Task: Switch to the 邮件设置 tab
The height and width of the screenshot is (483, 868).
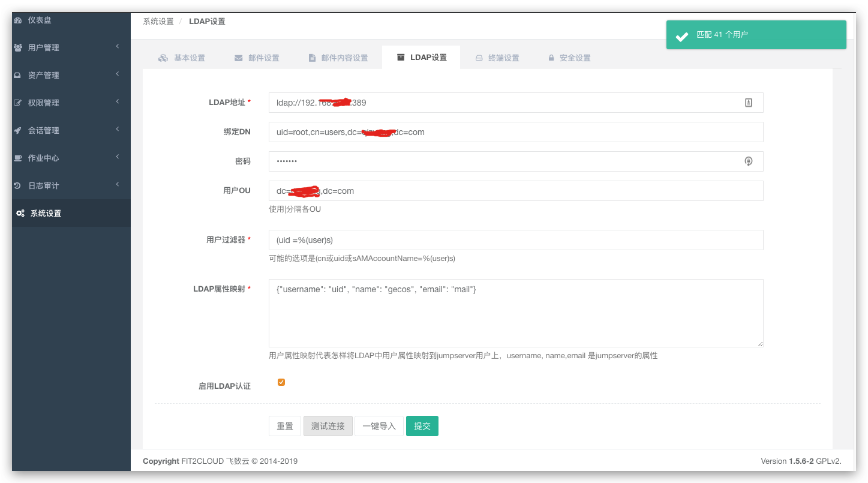Action: click(257, 58)
